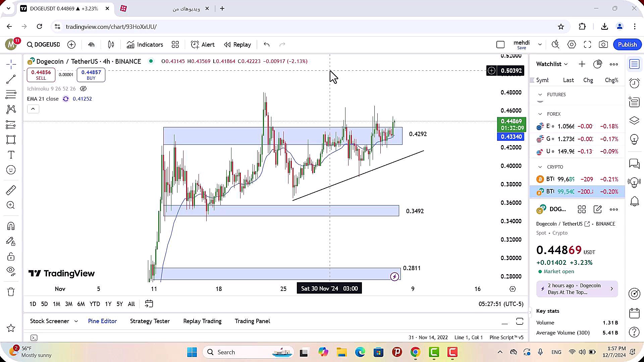Toggle Ichimoku indicator visibility eye

click(x=83, y=89)
